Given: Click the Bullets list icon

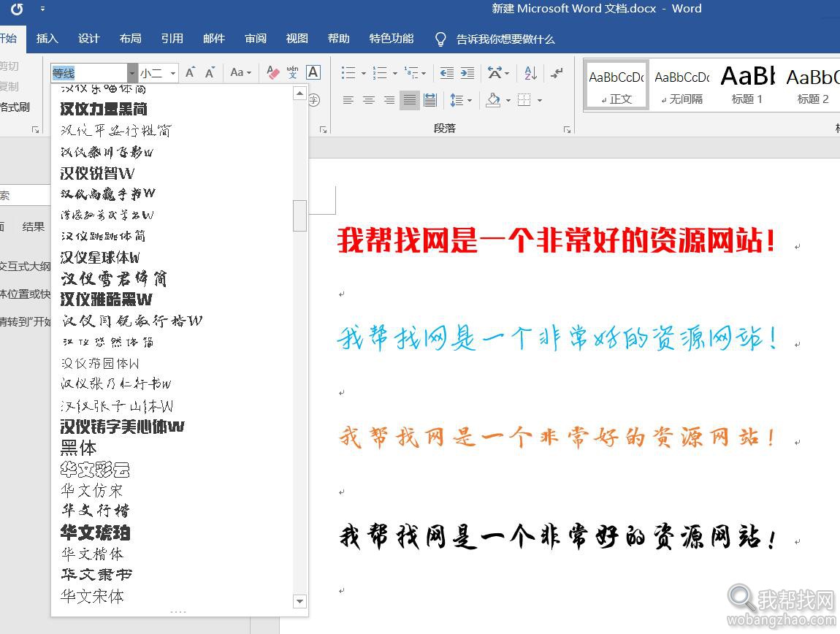Looking at the screenshot, I should [348, 73].
